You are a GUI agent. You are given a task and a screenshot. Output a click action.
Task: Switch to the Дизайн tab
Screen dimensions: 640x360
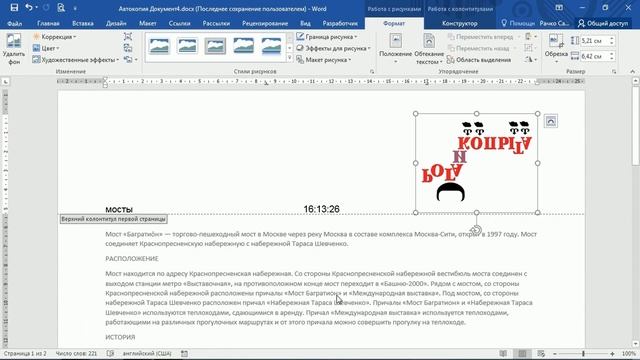tap(116, 23)
